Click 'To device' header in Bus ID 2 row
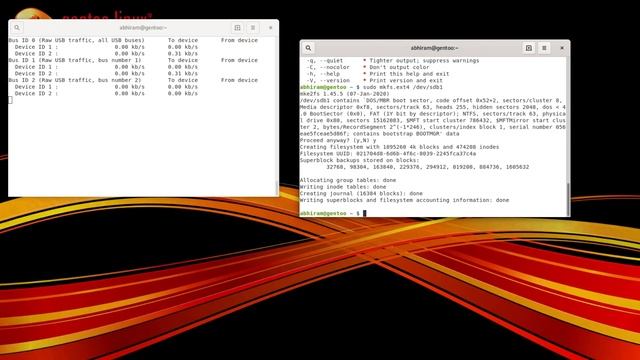The image size is (640, 360). point(183,80)
